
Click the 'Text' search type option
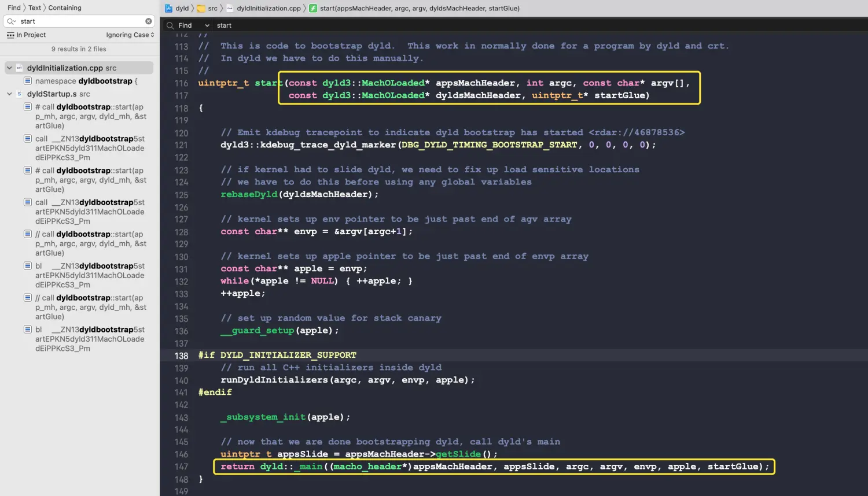[x=35, y=8]
